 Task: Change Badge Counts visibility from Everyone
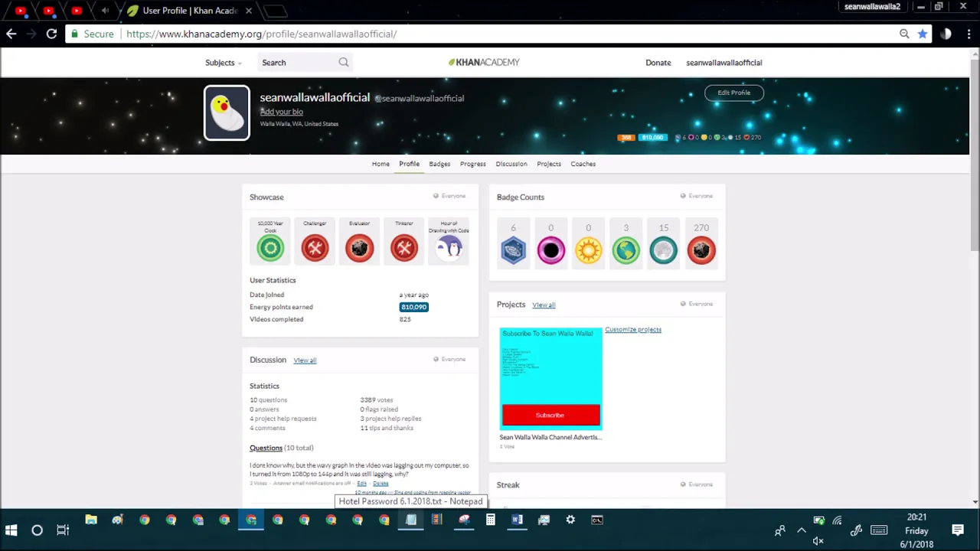click(x=697, y=196)
